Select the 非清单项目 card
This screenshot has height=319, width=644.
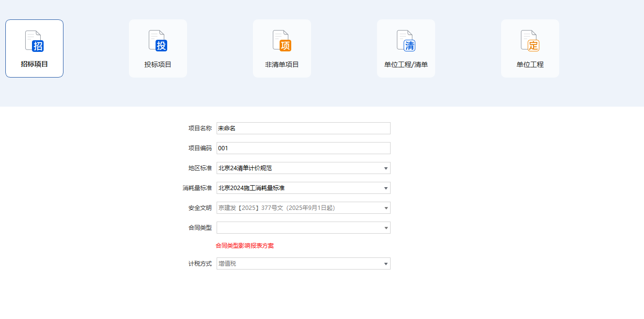pos(282,48)
